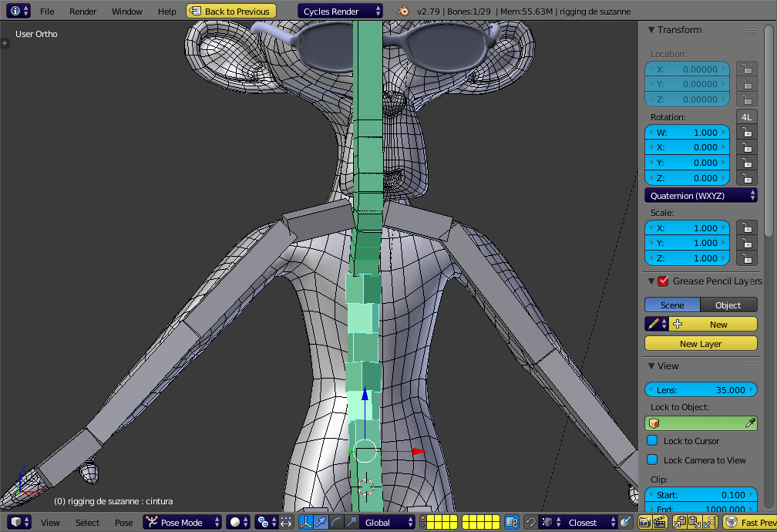Toggle manipulate center points arrows icon

coord(286,522)
